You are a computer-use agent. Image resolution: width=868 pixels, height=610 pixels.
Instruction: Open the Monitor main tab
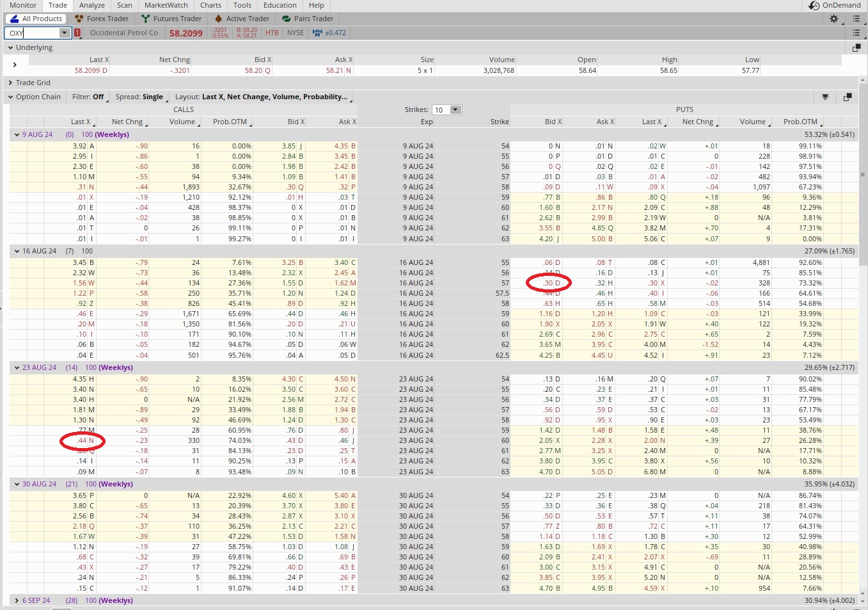pyautogui.click(x=23, y=5)
